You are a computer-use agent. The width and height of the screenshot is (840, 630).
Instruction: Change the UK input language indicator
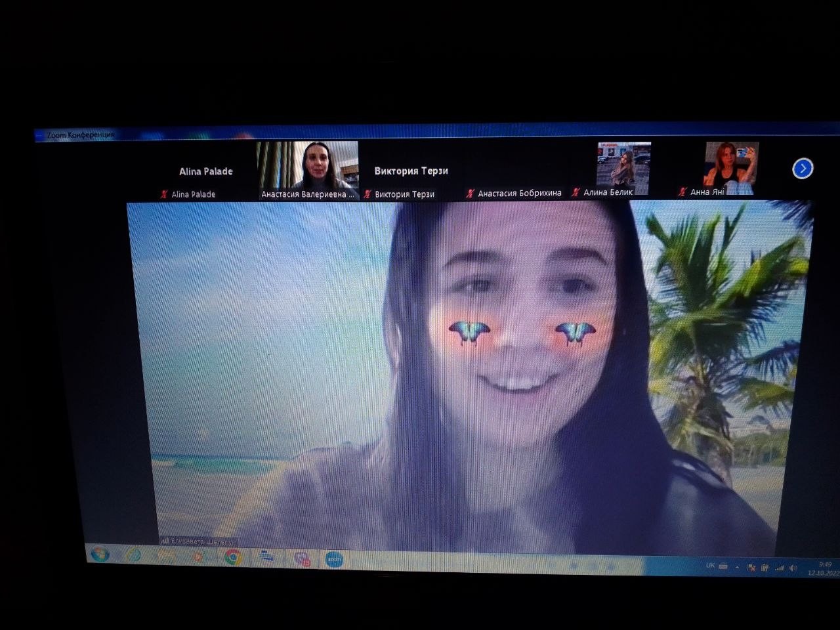point(710,566)
